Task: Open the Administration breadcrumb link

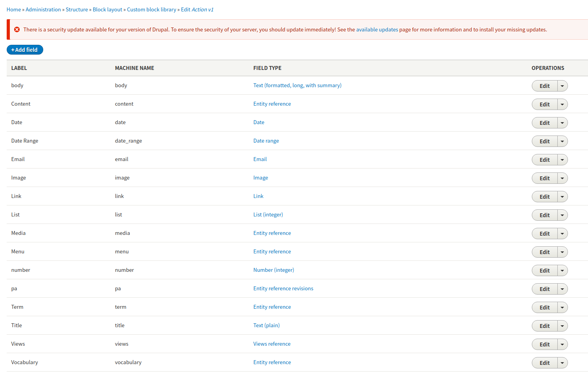Action: coord(43,9)
